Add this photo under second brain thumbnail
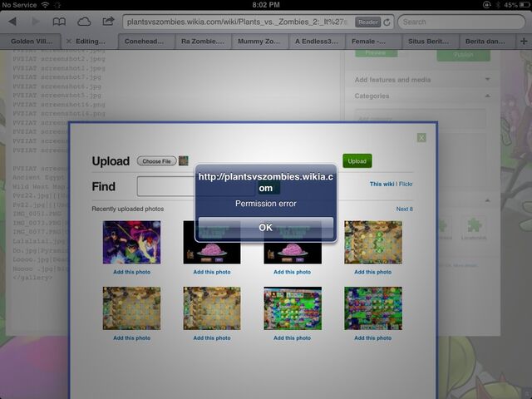The image size is (532, 399). pyautogui.click(x=292, y=272)
